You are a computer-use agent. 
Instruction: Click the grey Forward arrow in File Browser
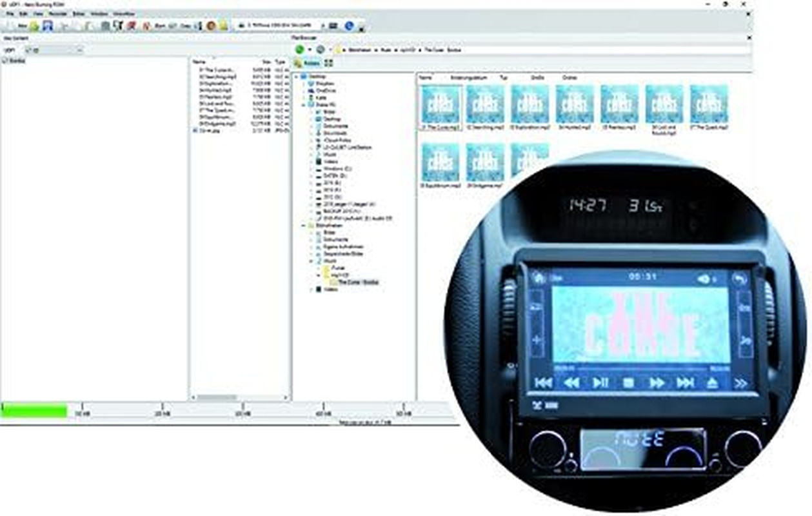coord(320,49)
